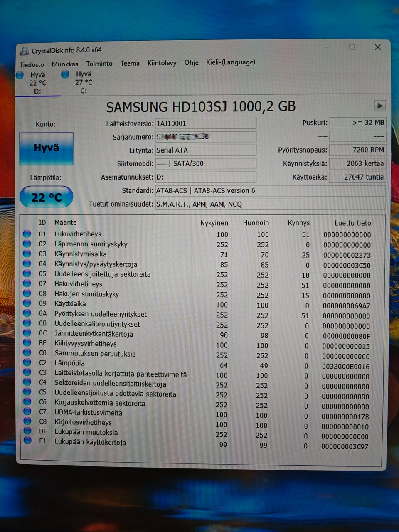Open the Kieli-(Language) menu
The width and height of the screenshot is (399, 532).
[x=231, y=62]
